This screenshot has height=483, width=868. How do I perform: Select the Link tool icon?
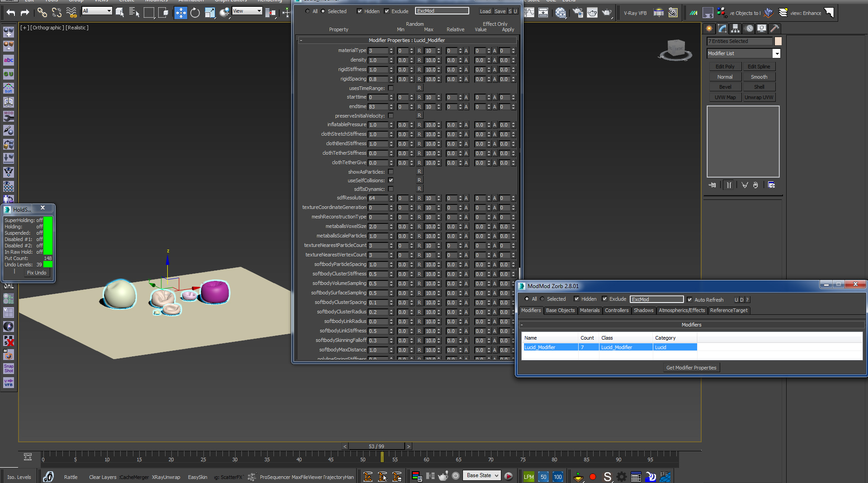point(42,13)
